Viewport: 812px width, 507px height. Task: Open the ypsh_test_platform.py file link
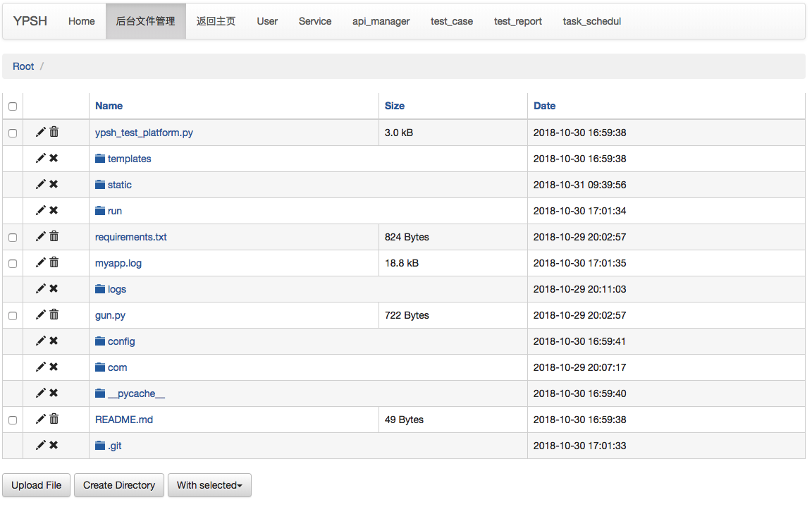(144, 133)
